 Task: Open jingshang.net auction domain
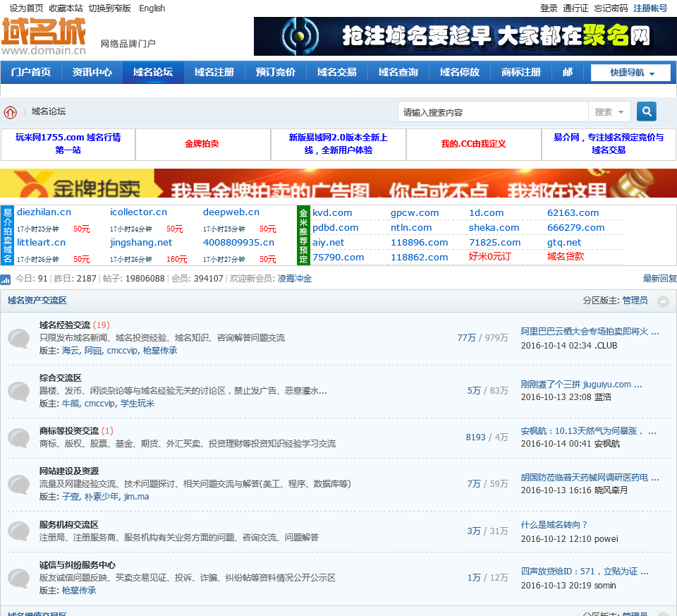(141, 242)
